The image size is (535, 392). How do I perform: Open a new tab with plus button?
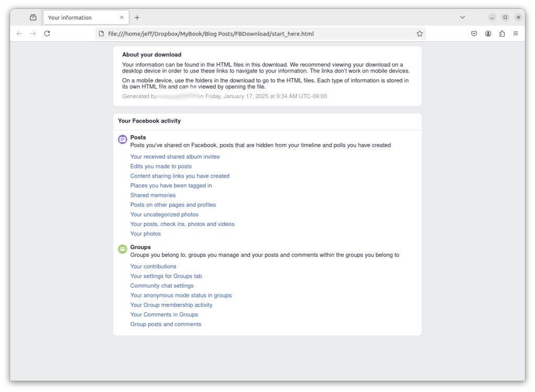point(137,17)
